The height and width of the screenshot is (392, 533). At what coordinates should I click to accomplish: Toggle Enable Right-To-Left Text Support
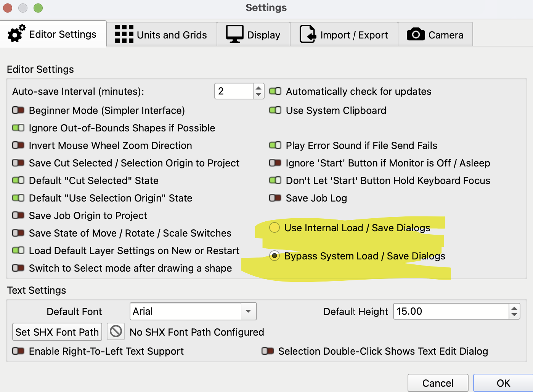click(18, 351)
